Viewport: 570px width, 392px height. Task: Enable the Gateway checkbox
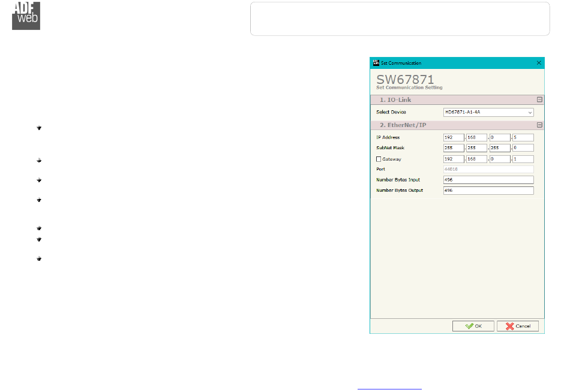[x=379, y=159]
